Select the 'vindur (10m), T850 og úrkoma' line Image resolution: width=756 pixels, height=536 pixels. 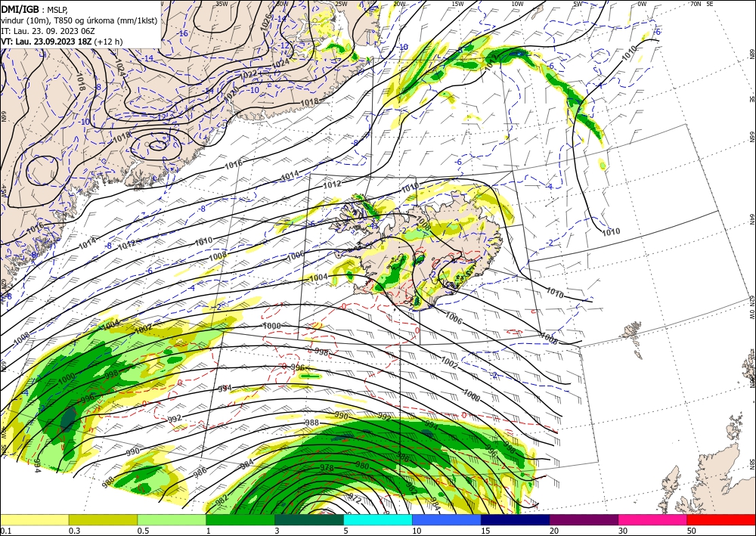click(79, 20)
